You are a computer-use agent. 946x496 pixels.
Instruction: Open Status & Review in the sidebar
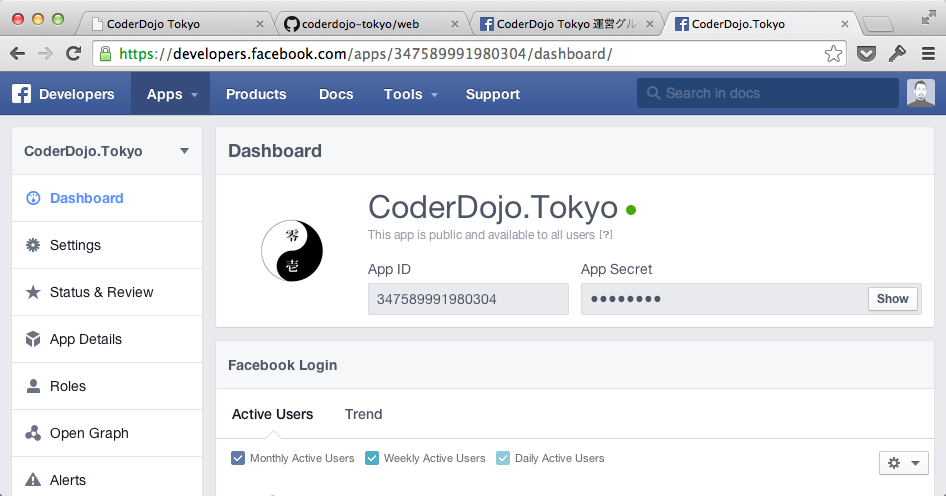pos(107,292)
